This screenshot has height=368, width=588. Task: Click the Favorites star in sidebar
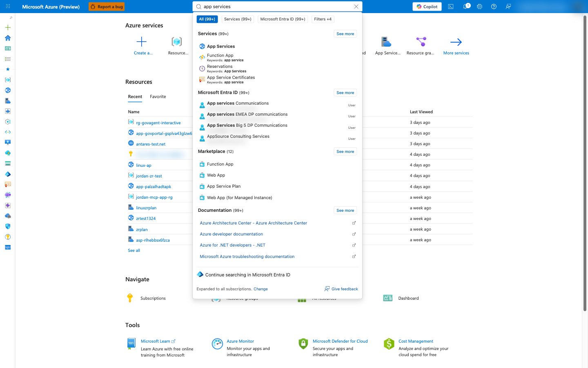coord(8,69)
